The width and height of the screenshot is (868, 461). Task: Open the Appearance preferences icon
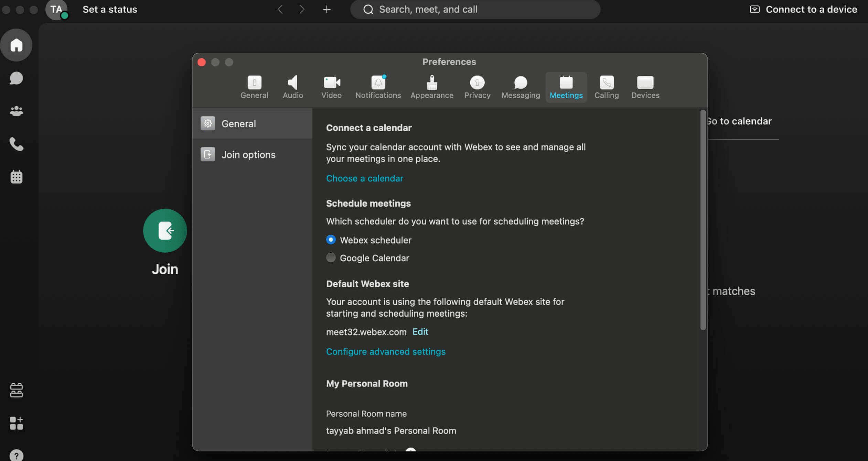431,87
